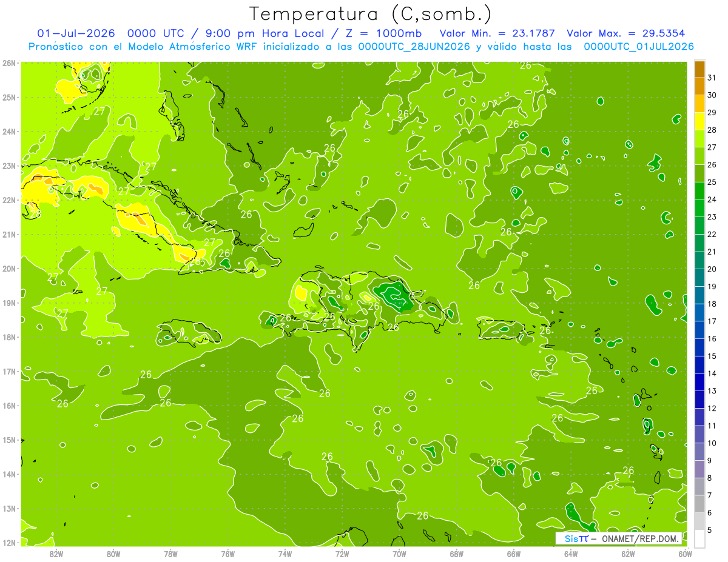Click the gray legend band between 6 and 7
728x562 pixels.
pyautogui.click(x=699, y=504)
